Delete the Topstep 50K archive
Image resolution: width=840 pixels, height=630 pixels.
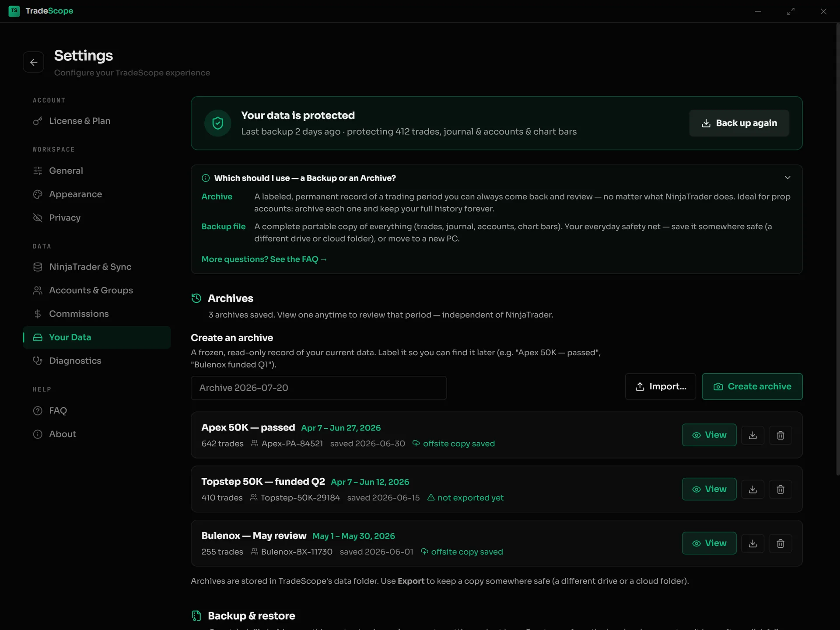click(x=780, y=490)
